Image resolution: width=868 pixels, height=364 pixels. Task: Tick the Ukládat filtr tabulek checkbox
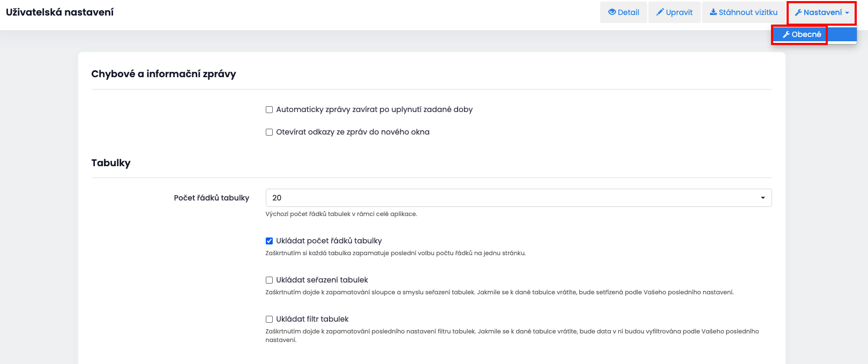pyautogui.click(x=270, y=320)
